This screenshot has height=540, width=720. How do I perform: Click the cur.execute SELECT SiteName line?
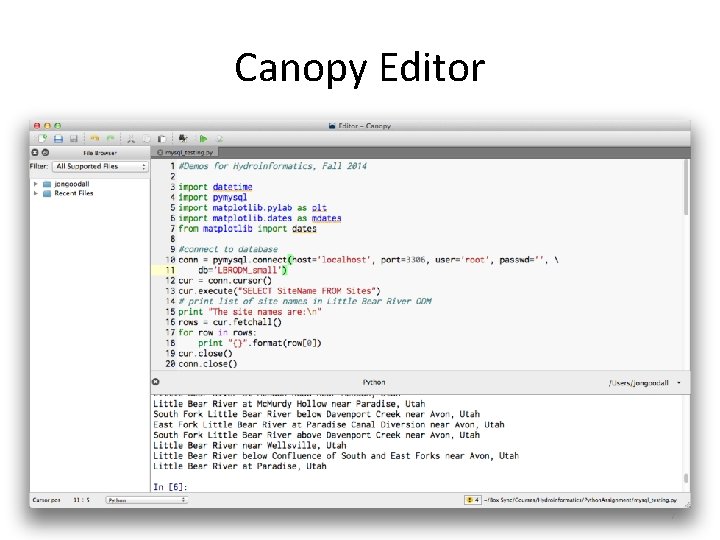[x=279, y=291]
